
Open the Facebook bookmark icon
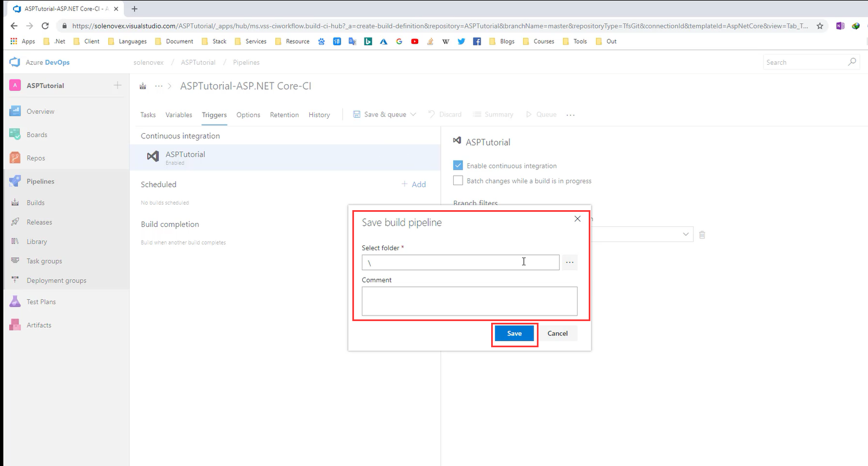point(477,41)
